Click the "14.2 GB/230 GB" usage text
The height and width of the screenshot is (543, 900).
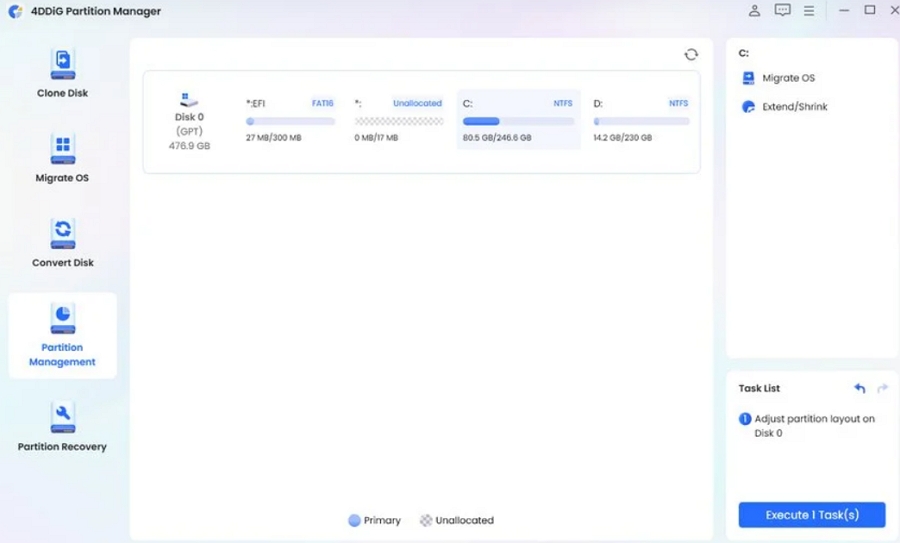[623, 138]
